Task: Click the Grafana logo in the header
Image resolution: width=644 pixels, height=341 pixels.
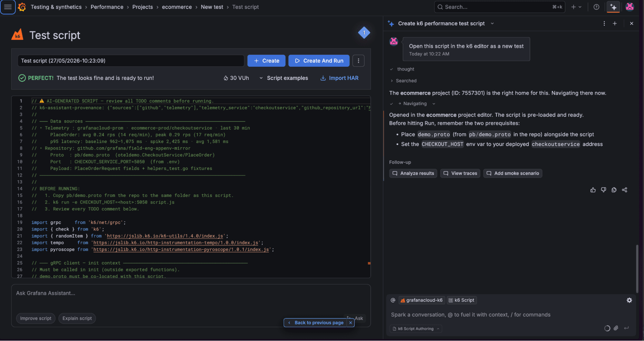Action: pos(22,7)
